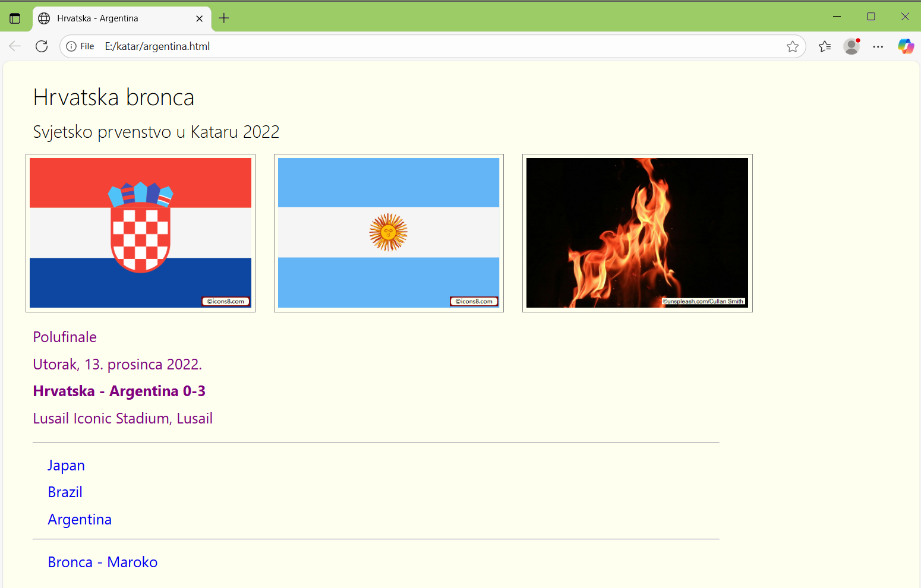Click the score Hrvatska - Argentina 0-3
The width and height of the screenshot is (921, 588).
click(x=119, y=391)
